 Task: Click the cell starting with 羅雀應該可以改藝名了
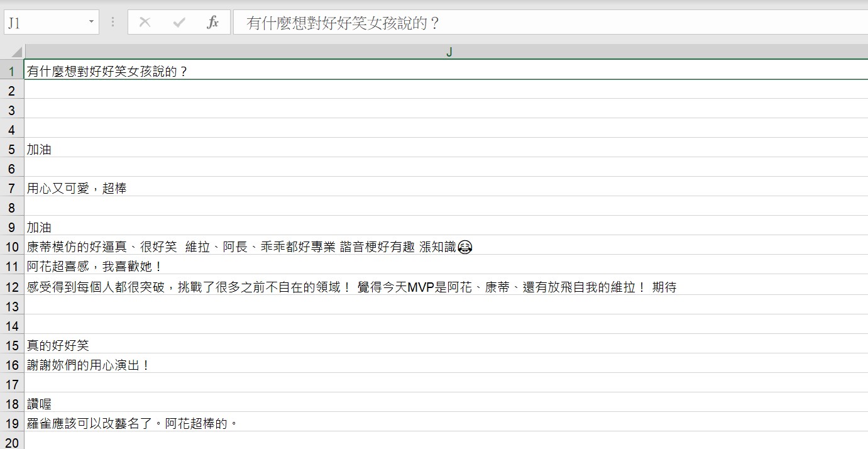click(132, 423)
